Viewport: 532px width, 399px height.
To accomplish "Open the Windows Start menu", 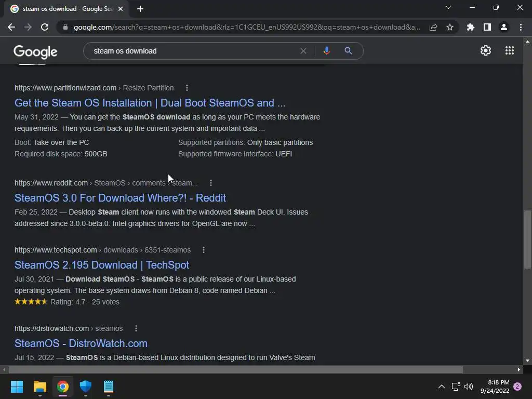I will [17, 387].
